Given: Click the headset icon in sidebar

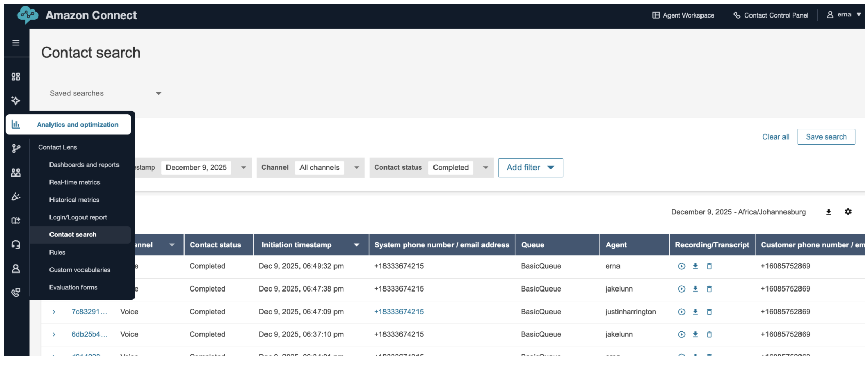Looking at the screenshot, I should [16, 245].
